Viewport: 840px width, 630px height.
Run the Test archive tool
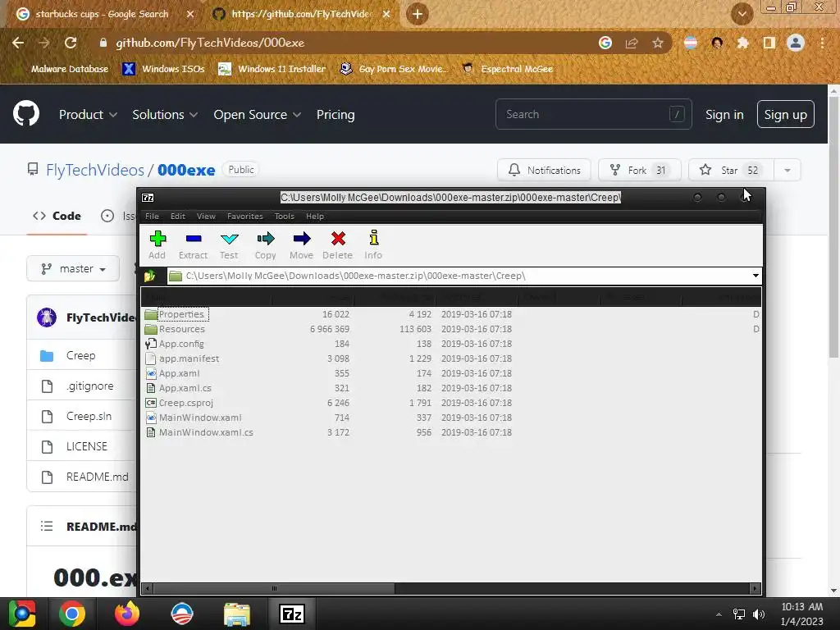coord(230,244)
